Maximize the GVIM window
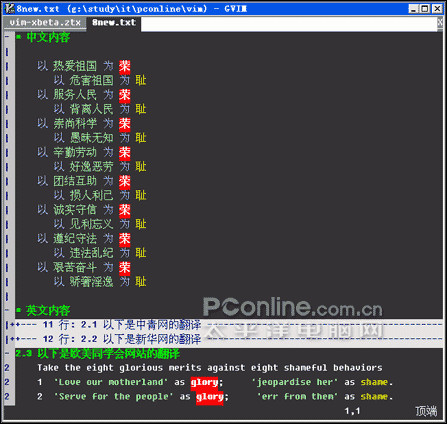Screen dimensions: 447x424 tap(425, 9)
